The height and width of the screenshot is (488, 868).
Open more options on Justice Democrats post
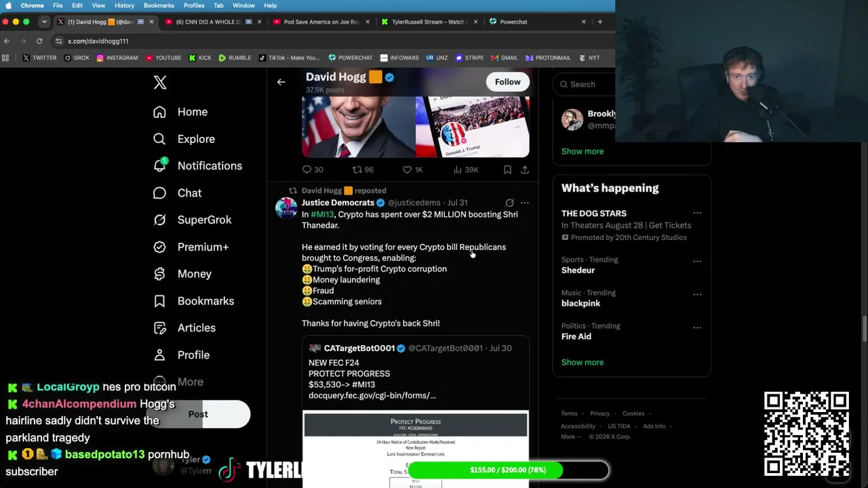tap(525, 203)
